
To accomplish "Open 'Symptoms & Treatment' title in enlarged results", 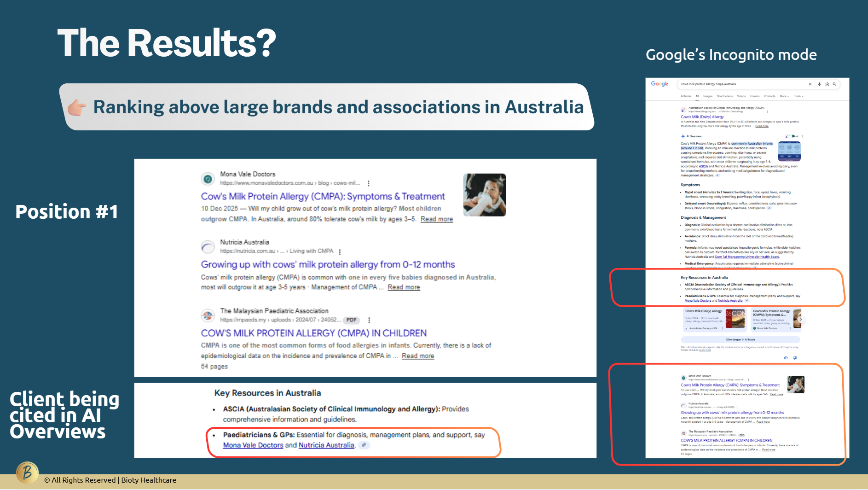I will (323, 196).
